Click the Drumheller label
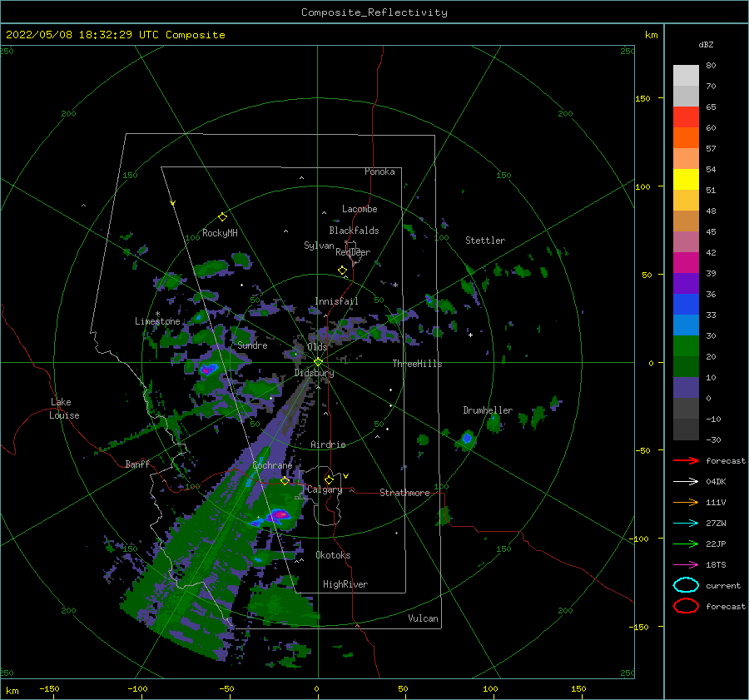 (x=488, y=410)
